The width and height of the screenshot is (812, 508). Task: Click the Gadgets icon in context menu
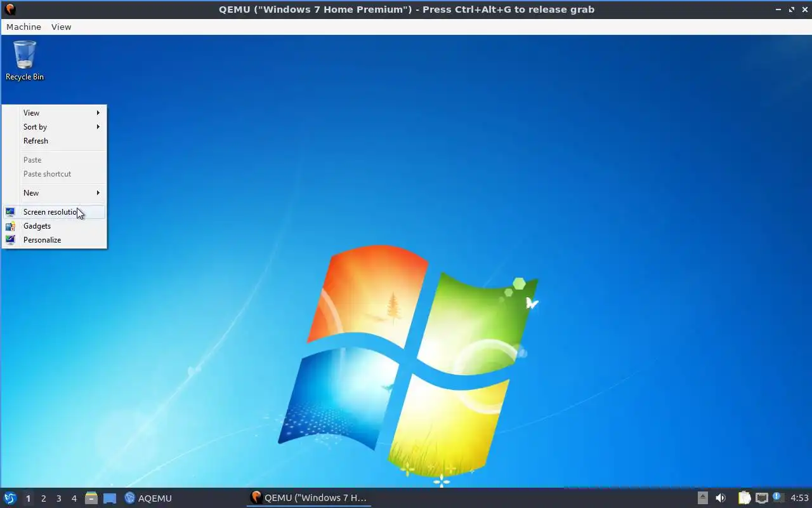click(10, 226)
